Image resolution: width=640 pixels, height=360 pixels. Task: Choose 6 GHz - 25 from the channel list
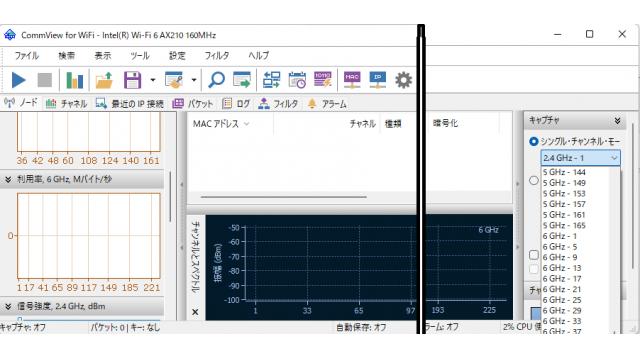562,300
